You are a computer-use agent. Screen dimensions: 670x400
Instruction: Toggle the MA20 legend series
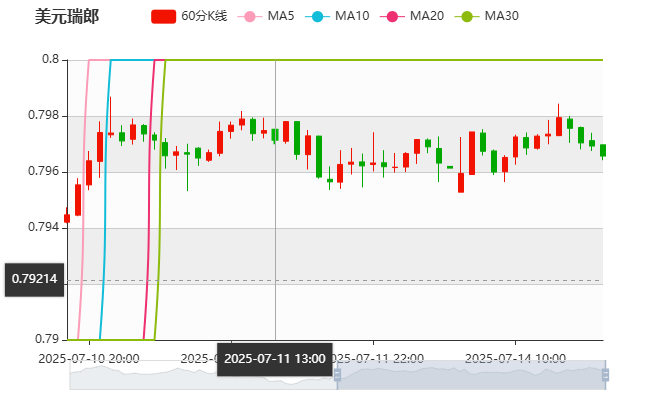[412, 16]
